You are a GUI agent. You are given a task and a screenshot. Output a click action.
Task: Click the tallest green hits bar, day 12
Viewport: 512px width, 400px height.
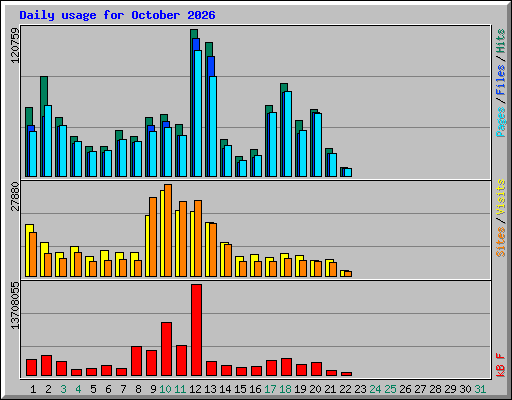(194, 33)
